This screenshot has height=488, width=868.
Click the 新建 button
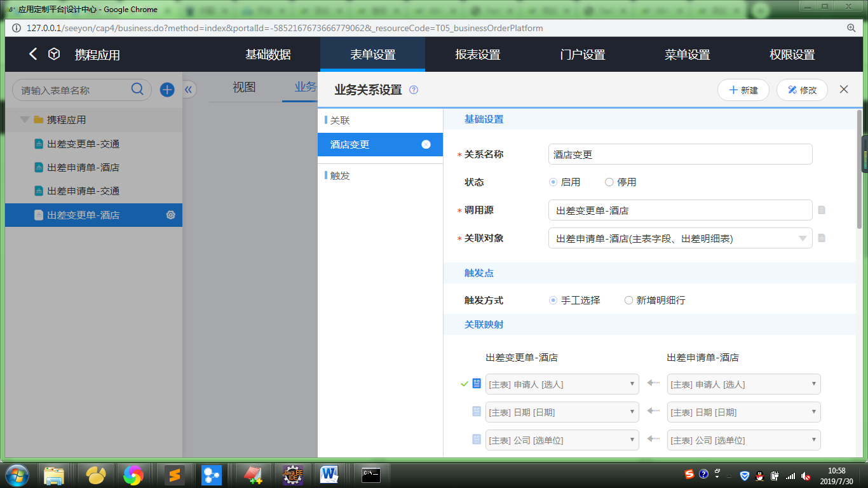[743, 90]
